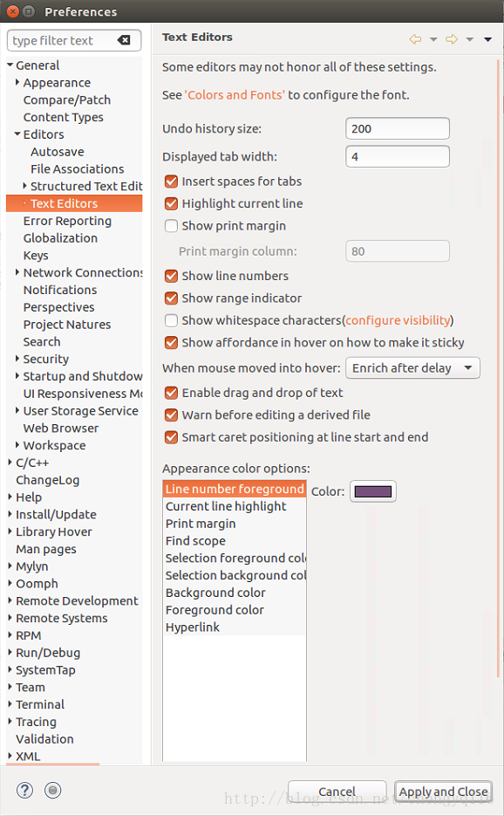Click the Line number foreground color swatch
Screen dimensions: 504x816
pos(372,490)
